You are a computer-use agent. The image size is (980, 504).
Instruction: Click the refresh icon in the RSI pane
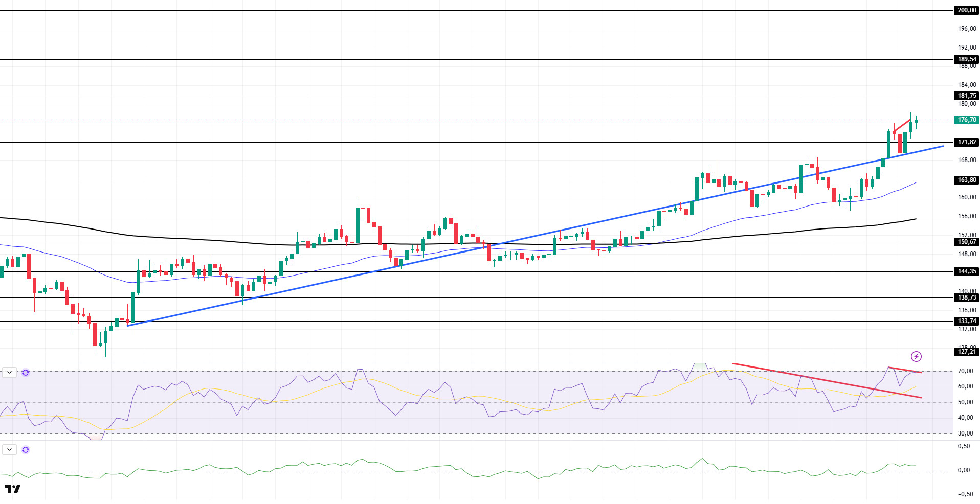[x=26, y=373]
